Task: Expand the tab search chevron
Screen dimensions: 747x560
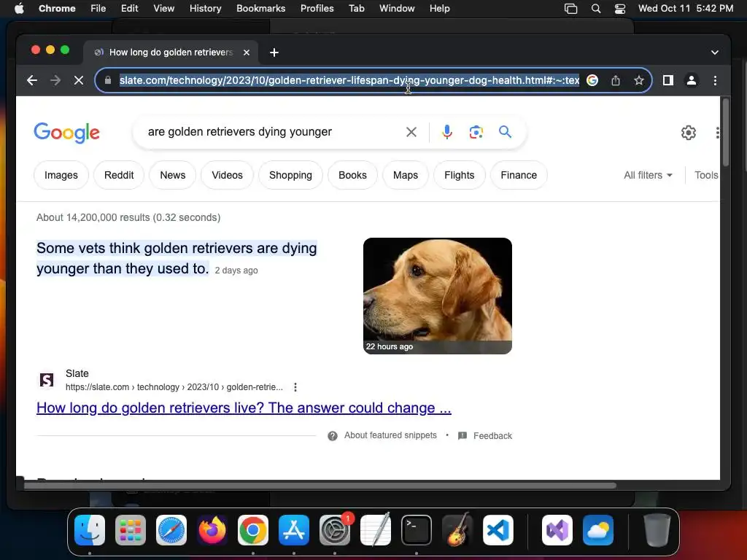Action: click(715, 52)
